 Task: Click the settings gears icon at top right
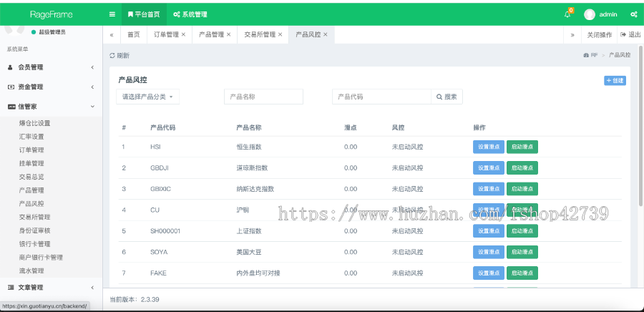point(633,14)
